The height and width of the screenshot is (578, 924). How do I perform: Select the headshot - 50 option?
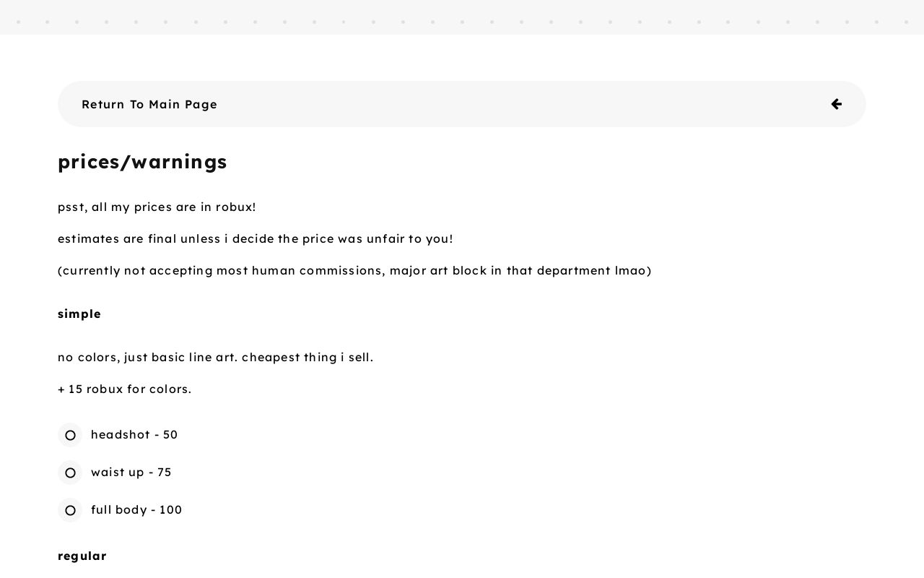pos(134,435)
